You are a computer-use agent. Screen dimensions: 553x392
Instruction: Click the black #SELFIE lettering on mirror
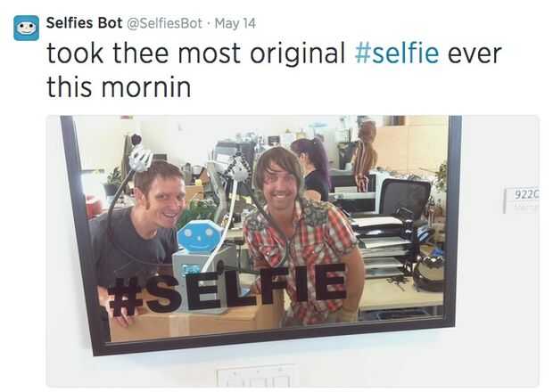click(227, 290)
